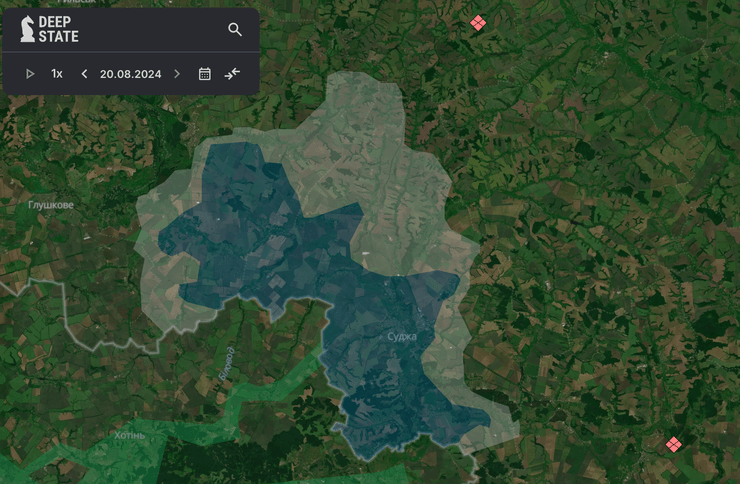Click the Хотінь town label
Screen dimensions: 740x484
(129, 436)
